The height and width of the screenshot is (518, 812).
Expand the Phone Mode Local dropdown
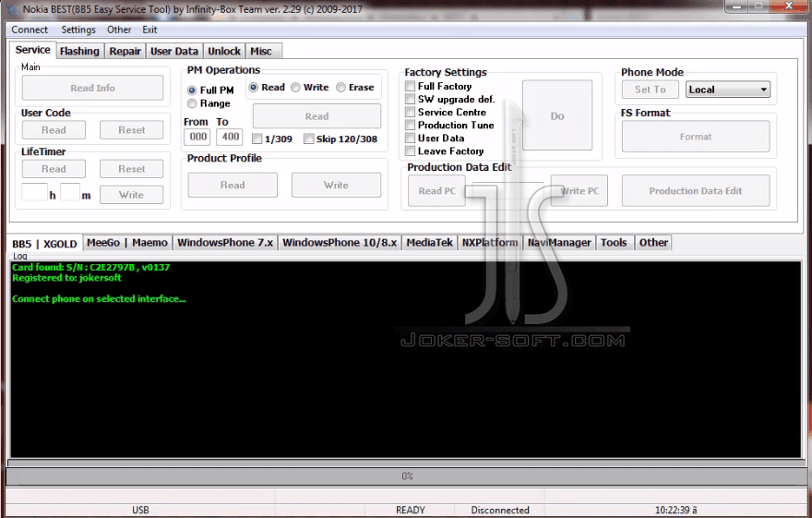coord(728,90)
